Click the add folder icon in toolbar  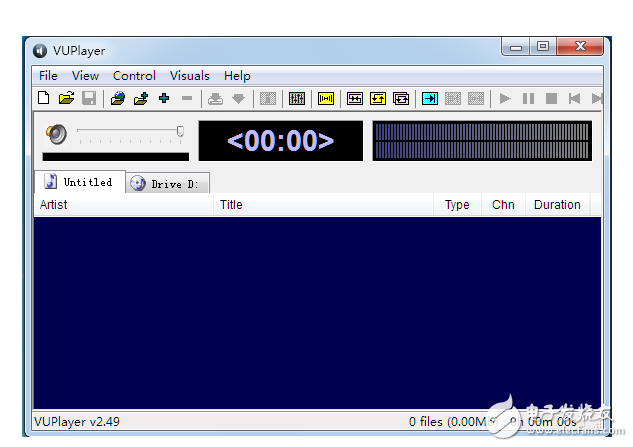[141, 98]
